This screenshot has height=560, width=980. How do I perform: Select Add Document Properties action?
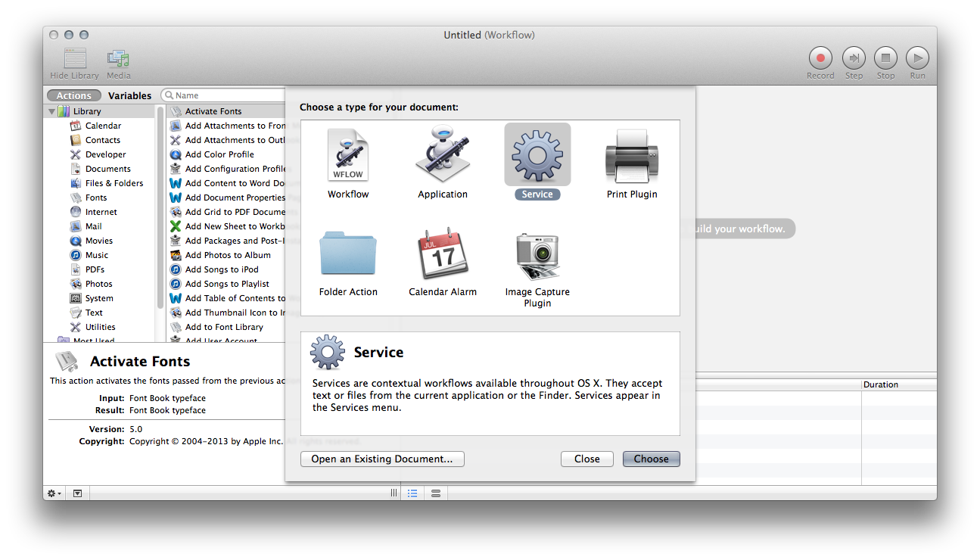[x=226, y=198]
